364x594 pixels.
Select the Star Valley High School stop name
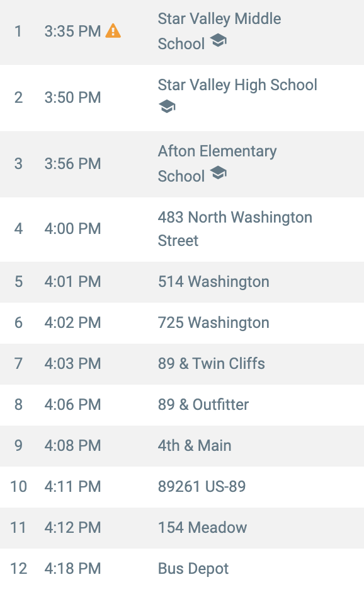(237, 85)
